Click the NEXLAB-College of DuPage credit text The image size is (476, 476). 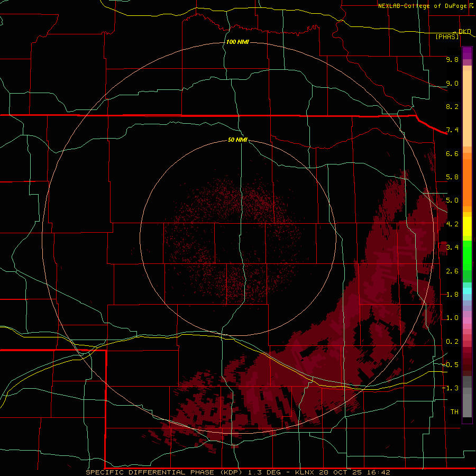click(x=422, y=6)
